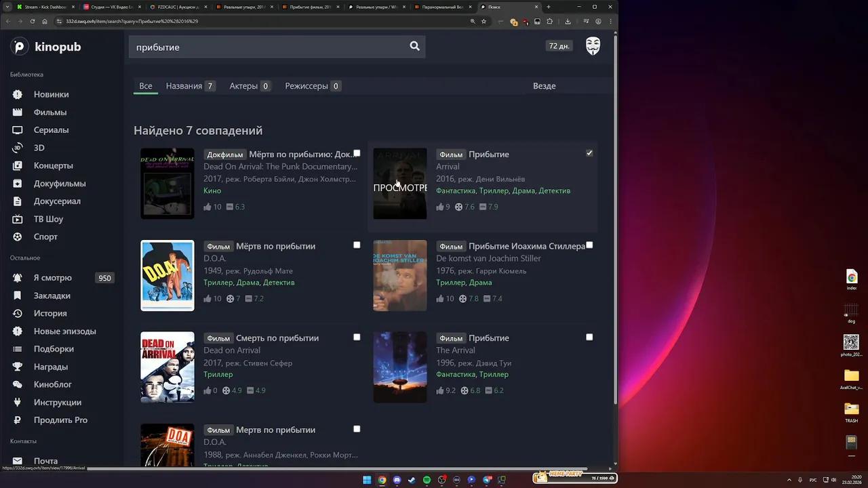The height and width of the screenshot is (488, 868).
Task: Toggle watched checkbox for Смерть по прибытии
Action: click(357, 337)
